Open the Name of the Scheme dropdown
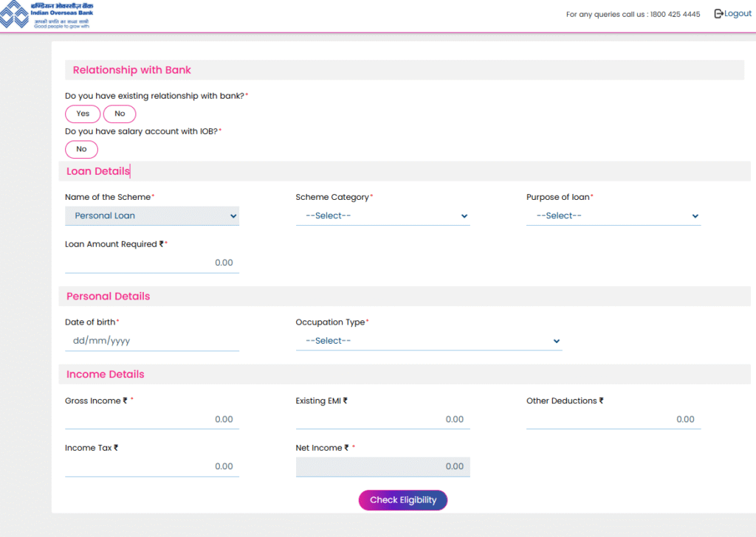Viewport: 756px width, 537px height. (151, 216)
